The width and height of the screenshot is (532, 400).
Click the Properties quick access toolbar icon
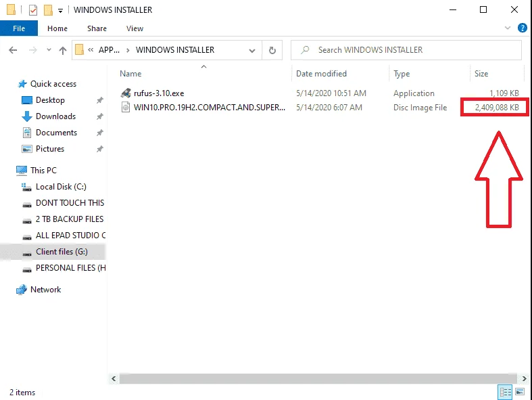click(x=33, y=10)
